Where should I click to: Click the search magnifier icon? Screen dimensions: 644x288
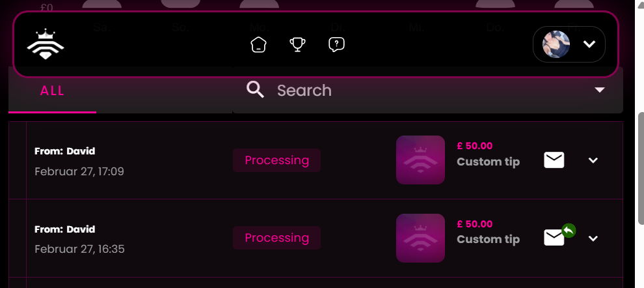(x=255, y=90)
